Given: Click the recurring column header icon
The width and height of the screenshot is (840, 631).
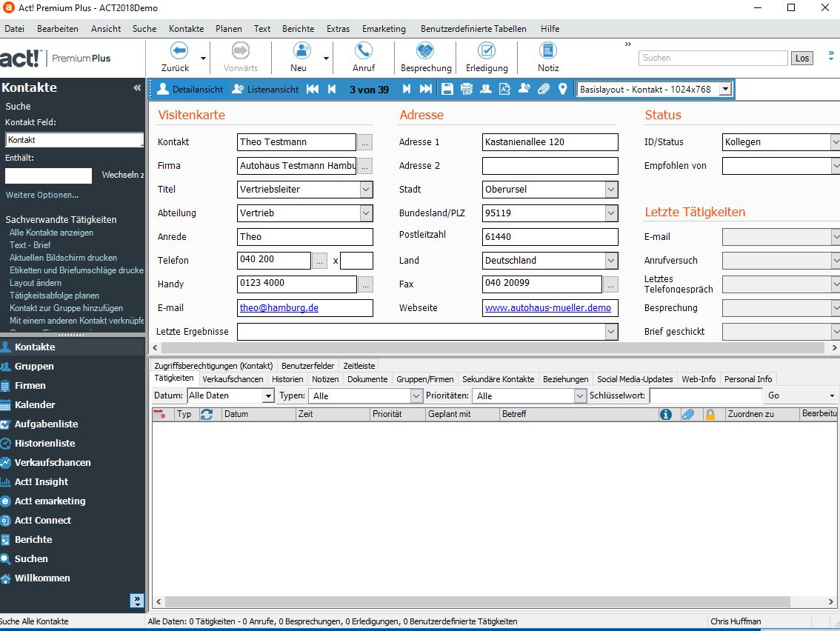Looking at the screenshot, I should pyautogui.click(x=207, y=414).
